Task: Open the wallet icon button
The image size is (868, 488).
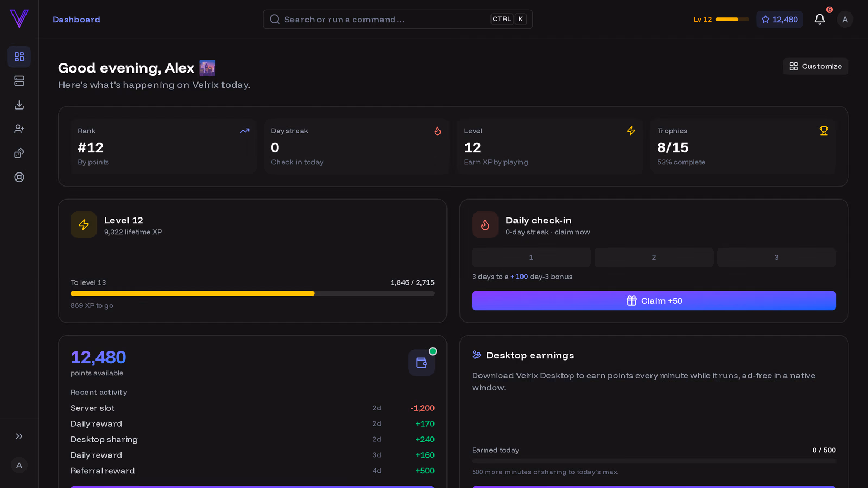Action: [x=422, y=363]
